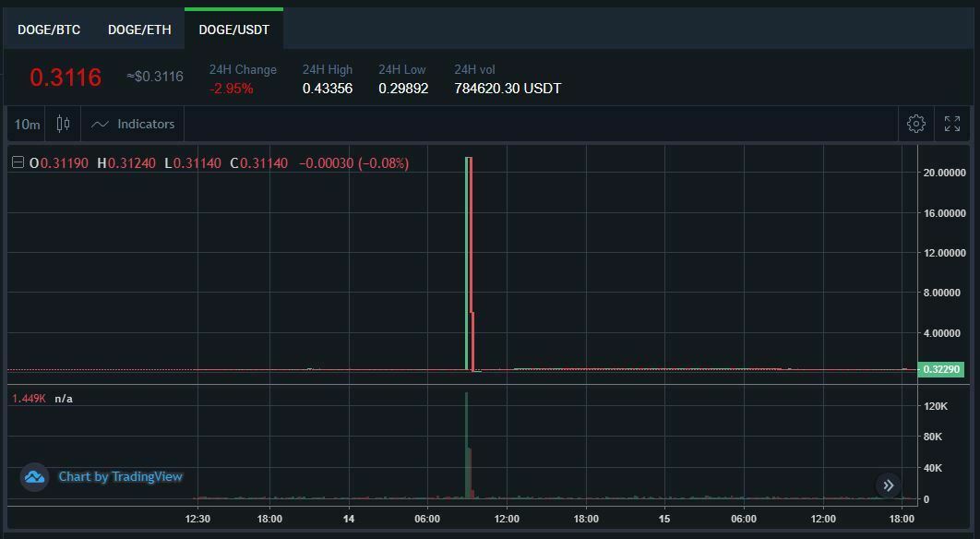Open the 10m time interval selector

coord(28,124)
